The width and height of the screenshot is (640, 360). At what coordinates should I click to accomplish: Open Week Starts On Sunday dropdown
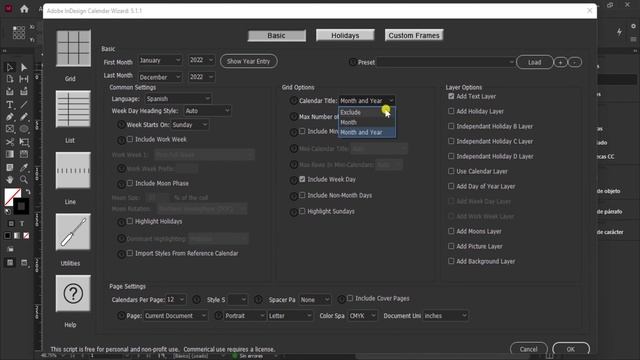pos(190,125)
